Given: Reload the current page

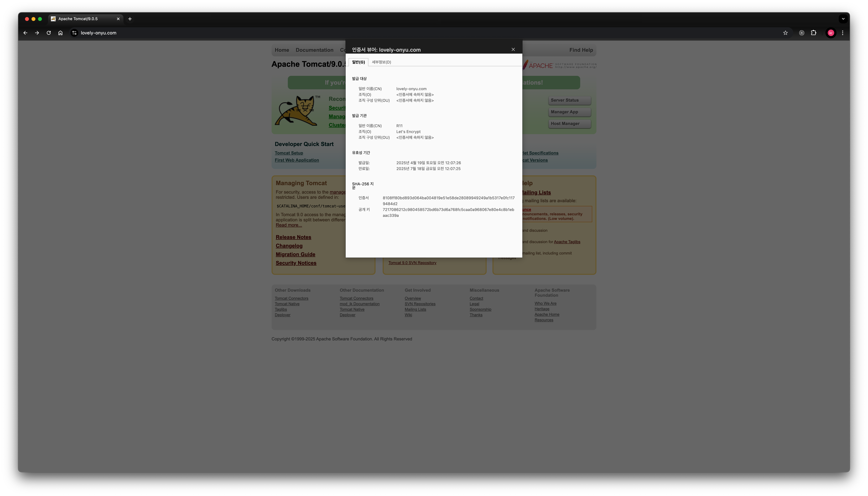Looking at the screenshot, I should pyautogui.click(x=49, y=33).
